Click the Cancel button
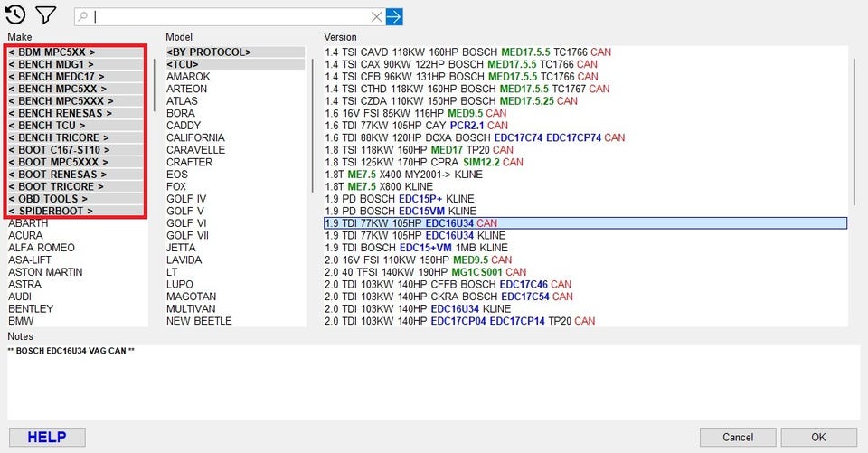Screen dimensions: 868x453 click(738, 437)
